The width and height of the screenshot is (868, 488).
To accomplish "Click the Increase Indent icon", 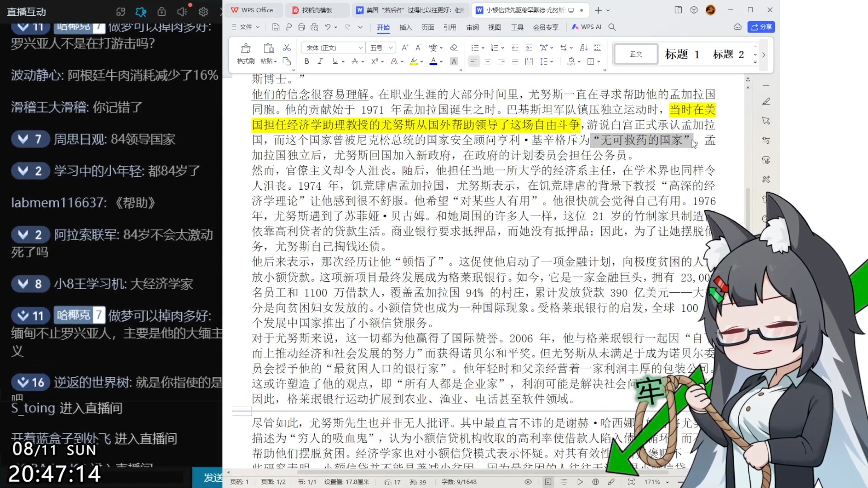I will [x=528, y=47].
